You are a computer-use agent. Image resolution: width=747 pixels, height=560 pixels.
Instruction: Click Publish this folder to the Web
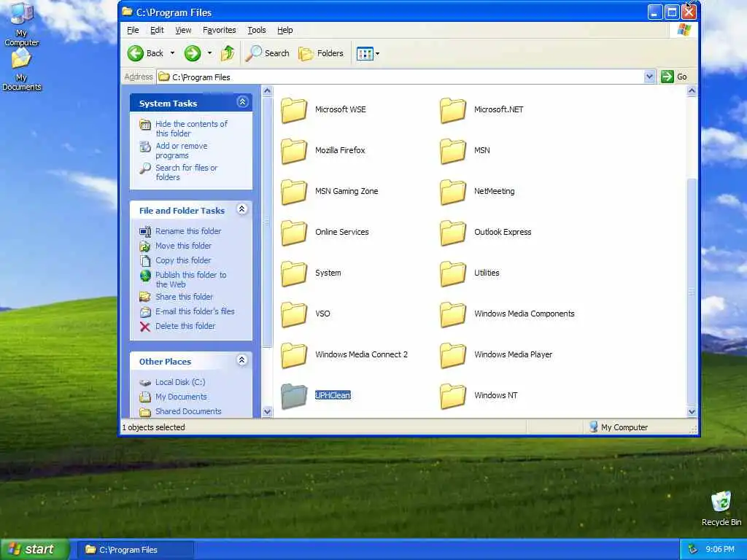190,279
